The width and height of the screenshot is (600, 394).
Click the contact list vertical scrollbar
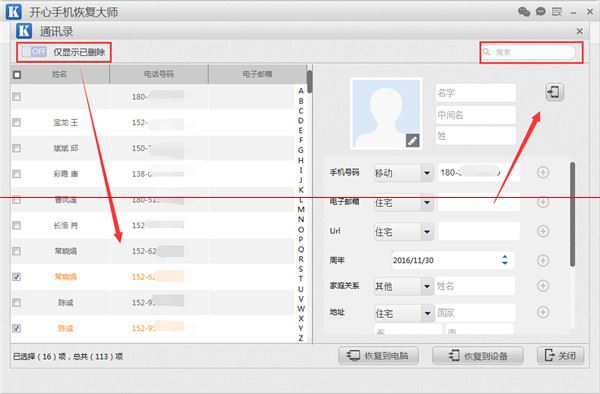coord(310,81)
